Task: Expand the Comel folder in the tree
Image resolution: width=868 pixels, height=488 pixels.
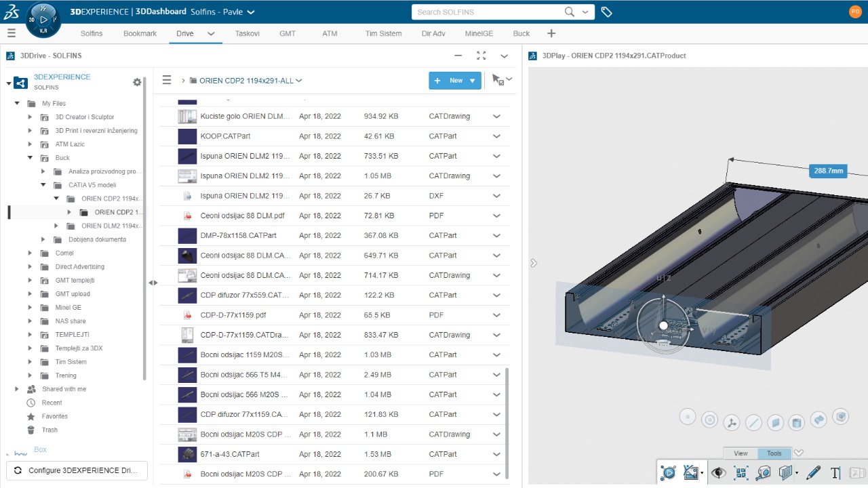Action: pos(30,253)
